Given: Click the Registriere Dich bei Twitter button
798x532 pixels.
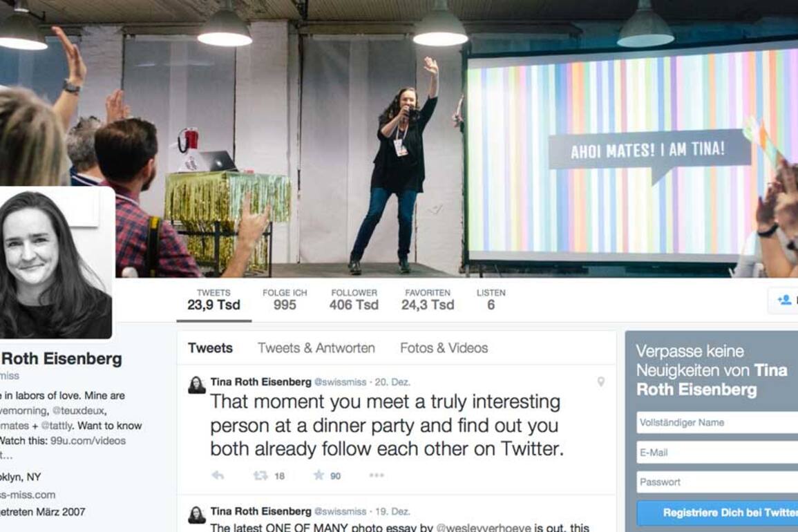Looking at the screenshot, I should pyautogui.click(x=717, y=513).
